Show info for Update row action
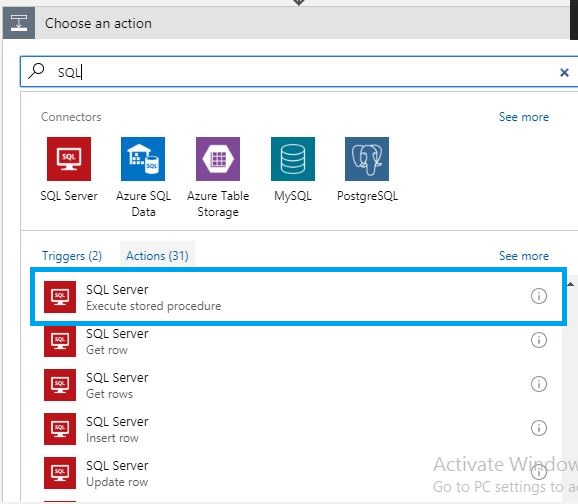578x504 pixels. [x=539, y=472]
